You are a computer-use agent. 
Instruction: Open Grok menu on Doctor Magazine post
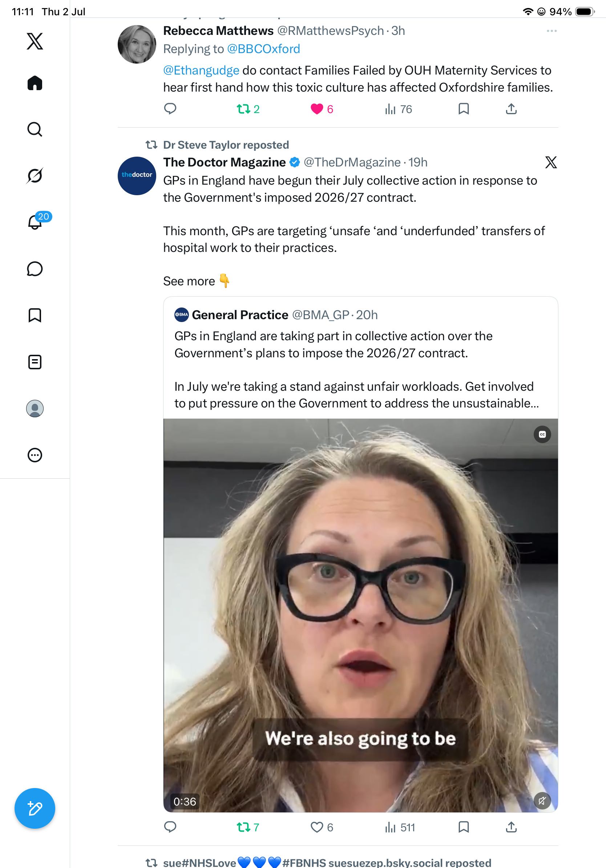point(551,162)
